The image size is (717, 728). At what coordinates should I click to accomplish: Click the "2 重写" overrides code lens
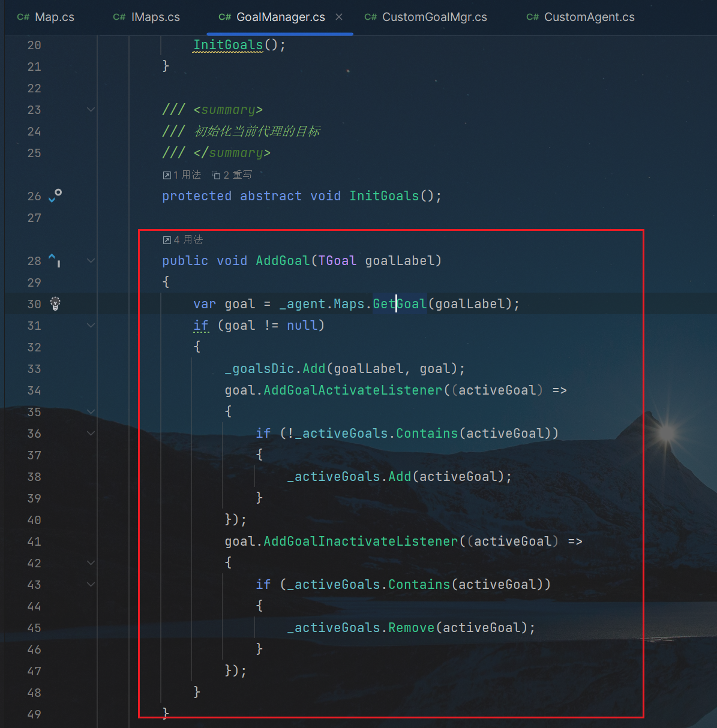232,175
